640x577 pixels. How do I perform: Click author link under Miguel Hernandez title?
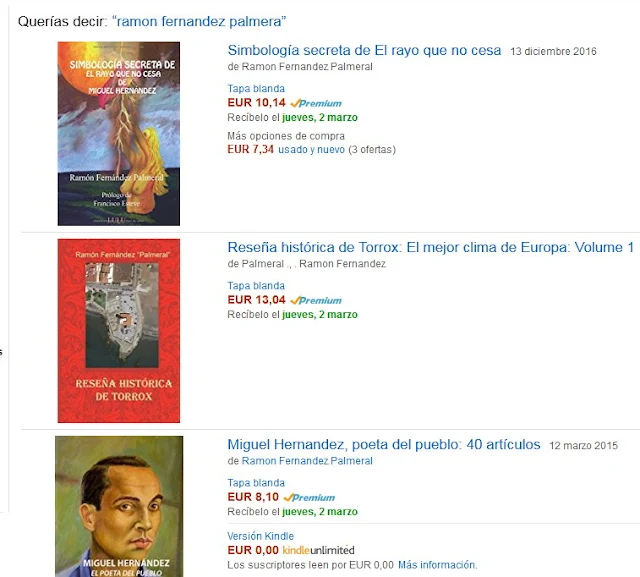pyautogui.click(x=307, y=461)
